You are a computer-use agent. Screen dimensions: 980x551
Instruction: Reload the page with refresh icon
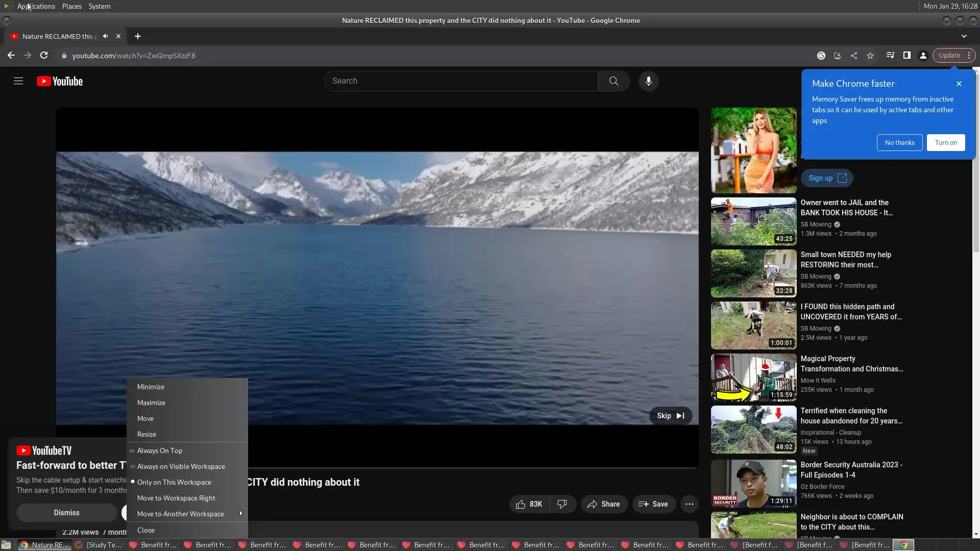(x=44, y=56)
